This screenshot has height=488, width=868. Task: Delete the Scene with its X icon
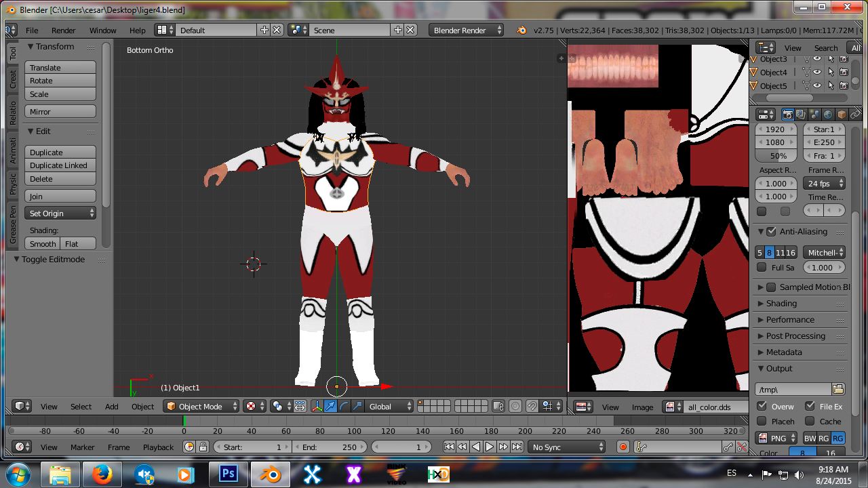(x=410, y=30)
